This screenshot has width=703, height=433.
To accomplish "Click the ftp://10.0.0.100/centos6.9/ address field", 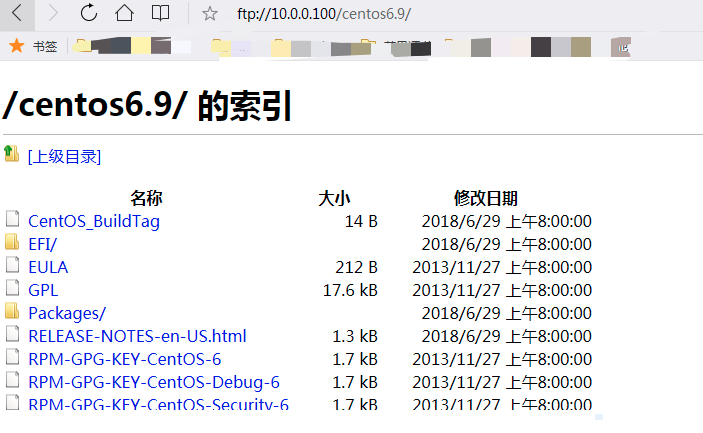I will 324,14.
